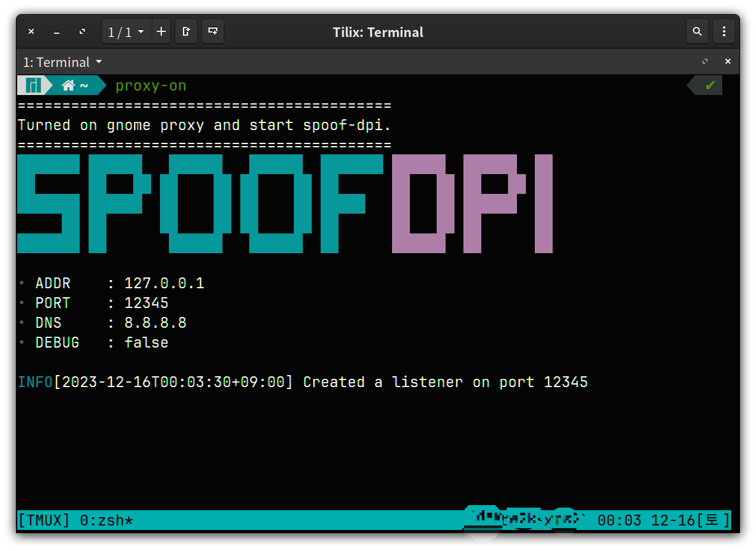Add terminal right split icon
This screenshot has height=551, width=756.
click(x=186, y=31)
